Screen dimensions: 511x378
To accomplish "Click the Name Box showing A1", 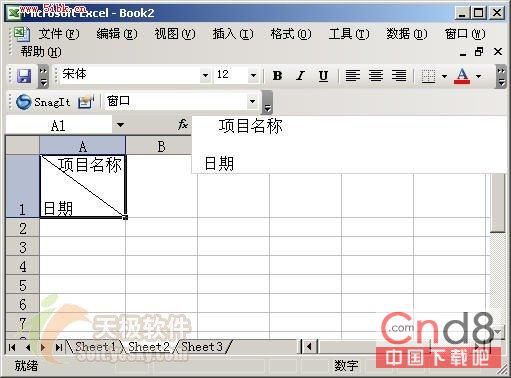I will pos(59,125).
